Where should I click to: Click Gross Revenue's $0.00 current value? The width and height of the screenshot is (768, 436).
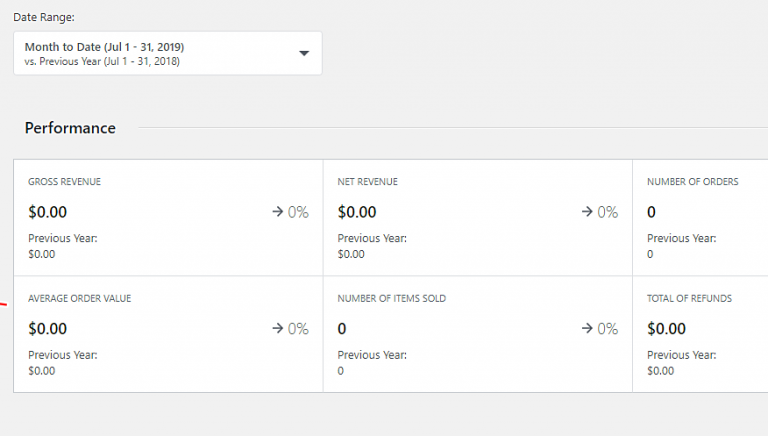click(x=47, y=212)
